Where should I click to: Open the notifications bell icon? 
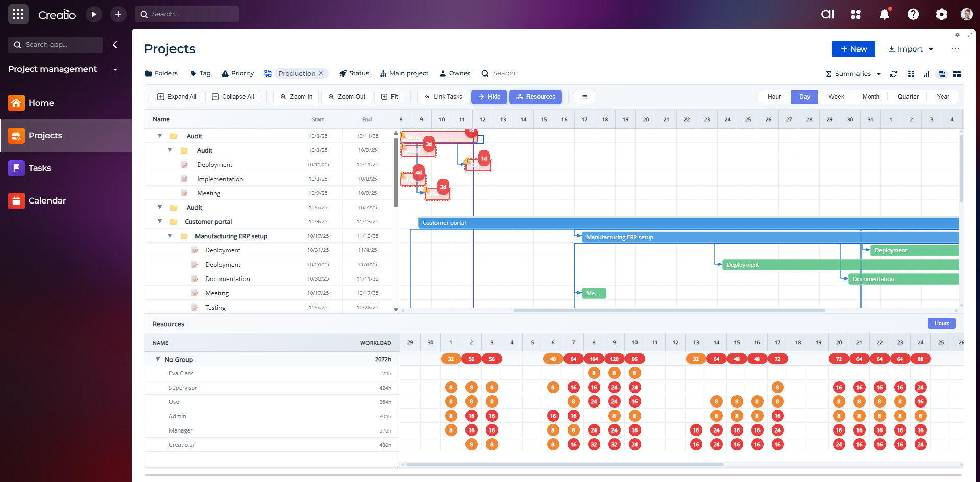pos(885,14)
